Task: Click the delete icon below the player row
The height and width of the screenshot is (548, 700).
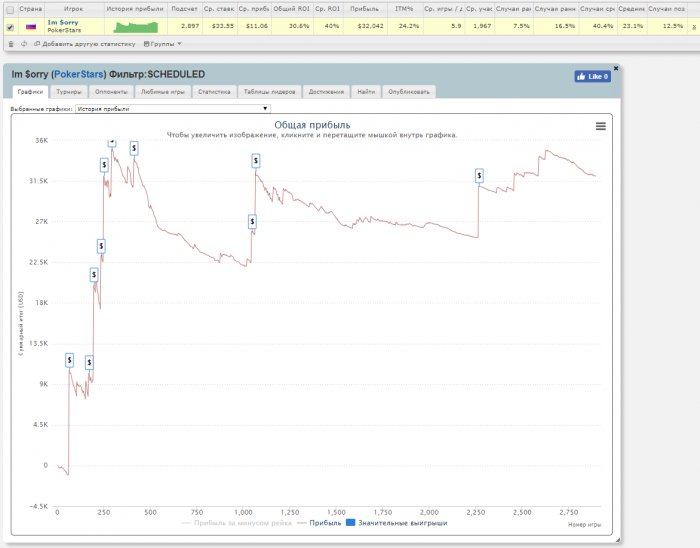Action: (x=11, y=43)
